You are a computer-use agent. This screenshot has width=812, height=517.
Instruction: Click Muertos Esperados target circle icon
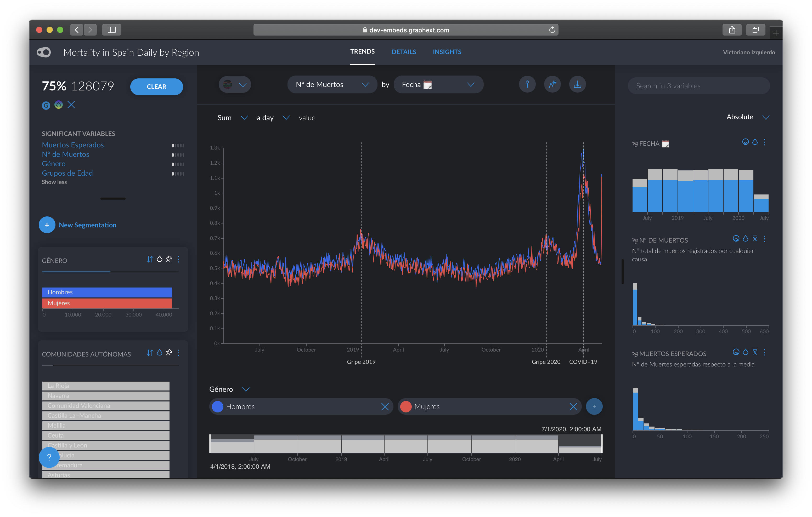point(736,352)
